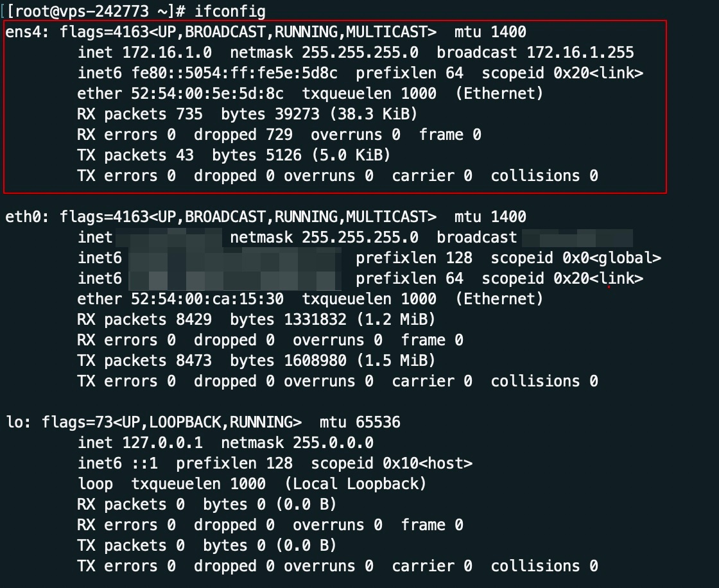The height and width of the screenshot is (588, 719).
Task: Click loopback address 127.0.0.1
Action: click(162, 443)
